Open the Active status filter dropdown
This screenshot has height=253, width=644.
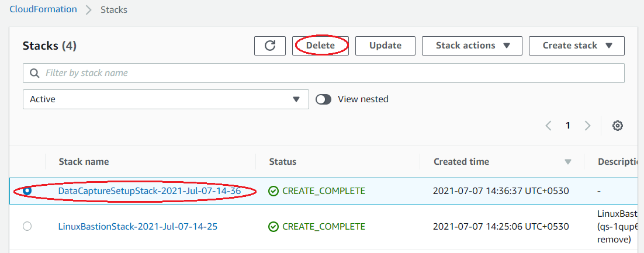coord(165,99)
